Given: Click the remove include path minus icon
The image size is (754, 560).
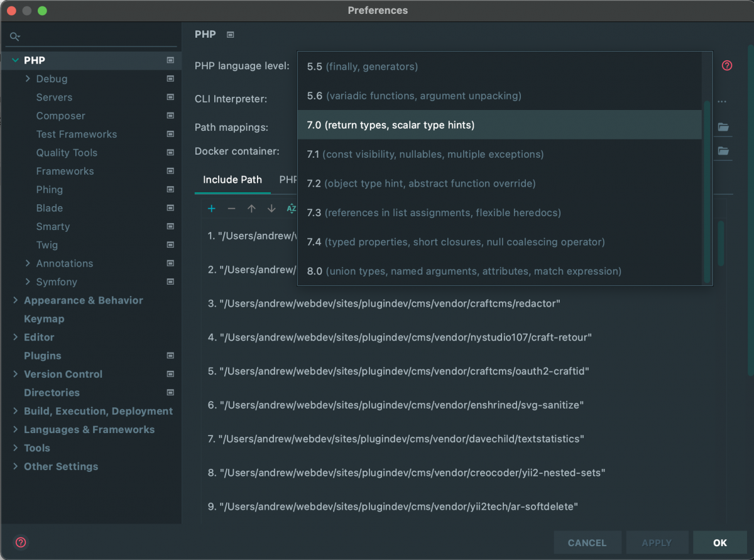Looking at the screenshot, I should pyautogui.click(x=231, y=209).
